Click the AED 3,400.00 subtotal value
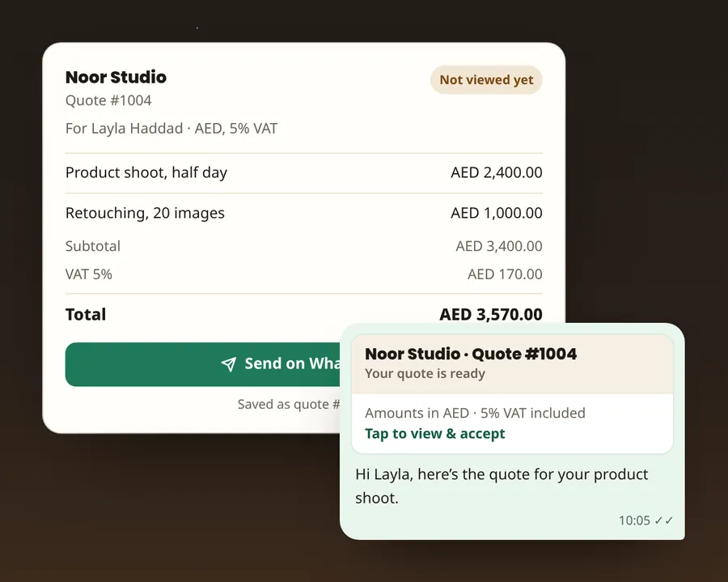The image size is (728, 582). pyautogui.click(x=498, y=246)
